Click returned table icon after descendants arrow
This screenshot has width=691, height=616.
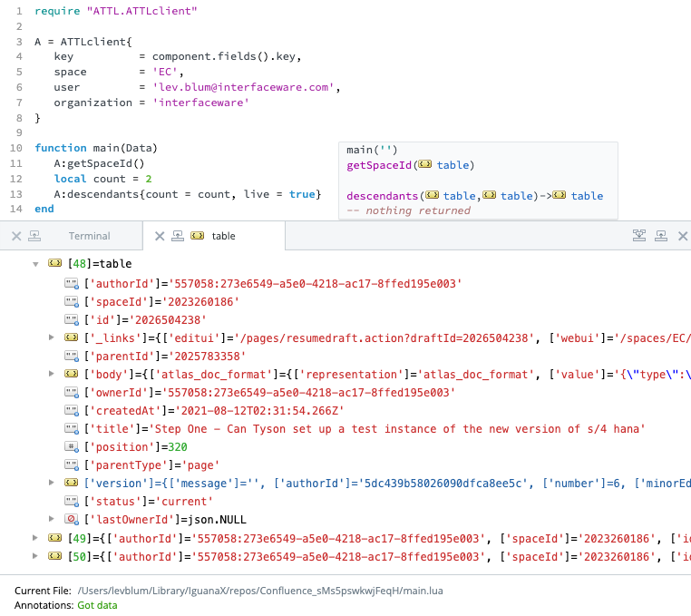click(x=560, y=196)
